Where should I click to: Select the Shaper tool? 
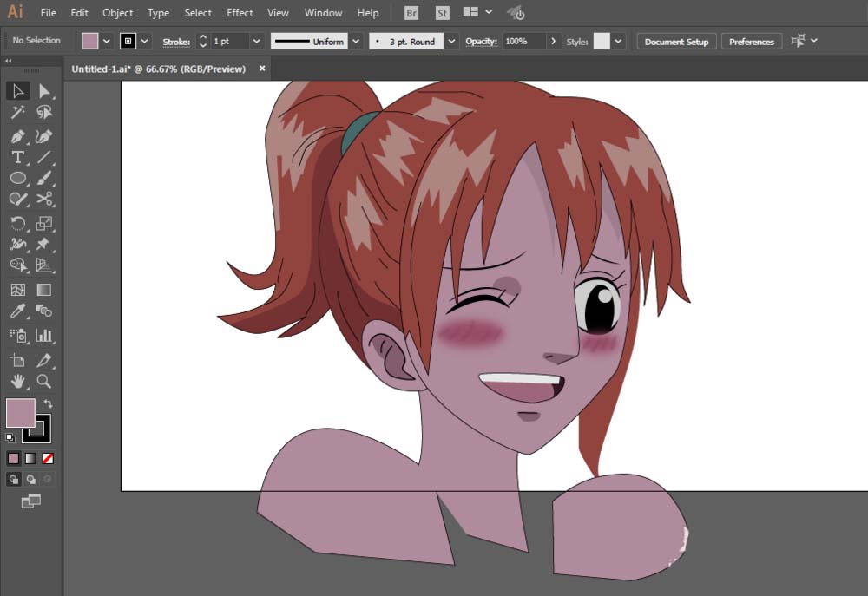point(17,200)
